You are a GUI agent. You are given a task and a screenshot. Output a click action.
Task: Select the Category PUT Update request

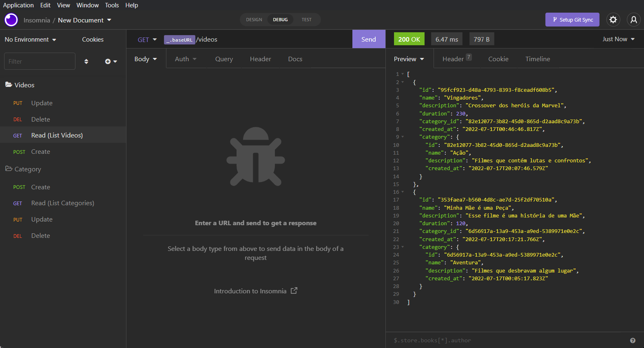[63, 219]
